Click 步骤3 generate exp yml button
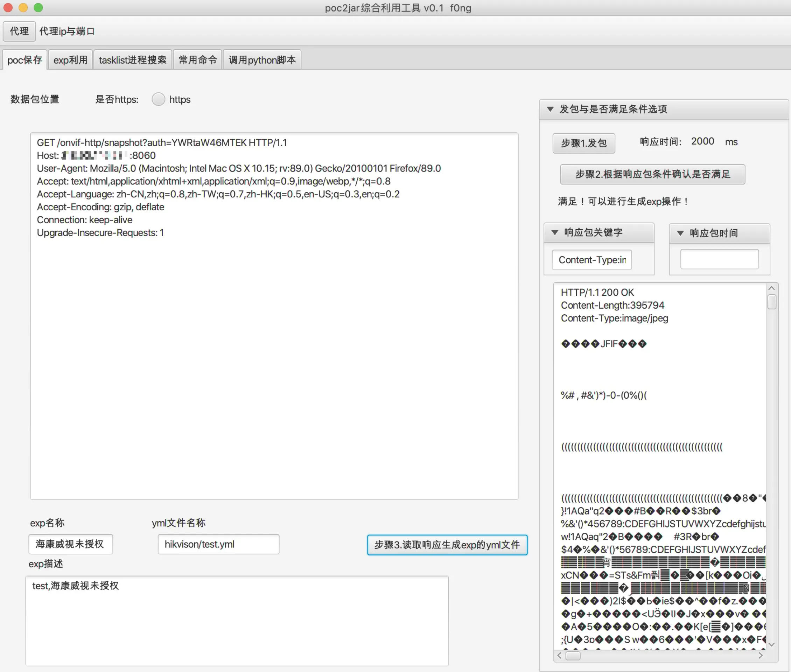Screen dimensions: 791x672 [x=447, y=545]
